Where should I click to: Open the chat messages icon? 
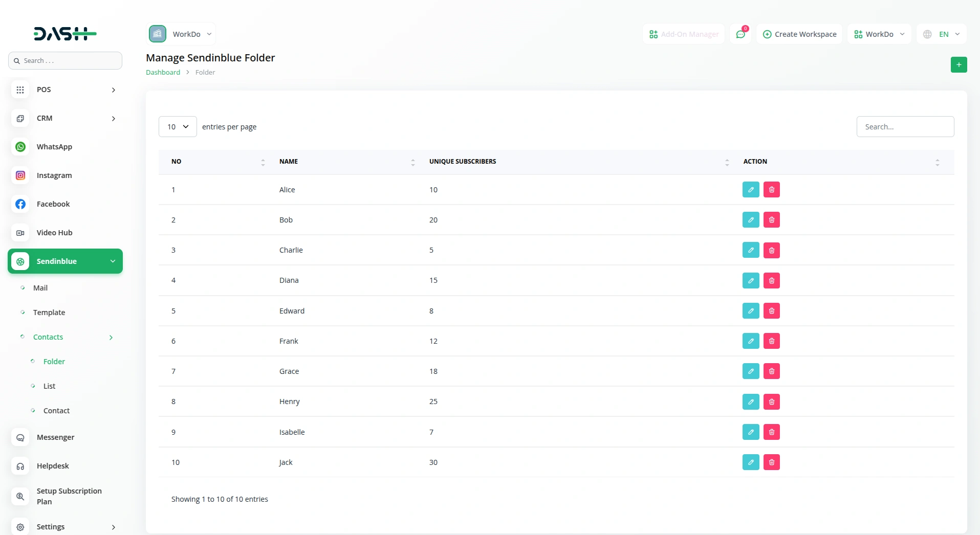740,34
